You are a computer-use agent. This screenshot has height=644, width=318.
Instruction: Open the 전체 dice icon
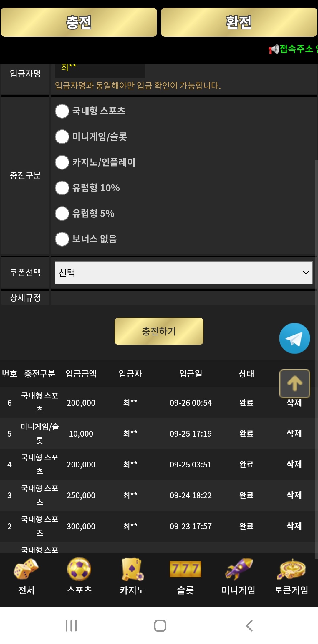click(x=26, y=569)
